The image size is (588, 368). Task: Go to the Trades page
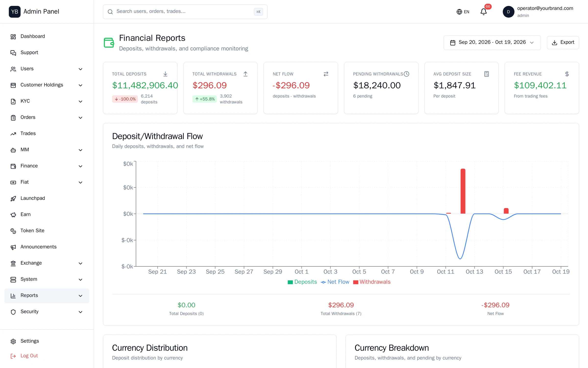pos(47,133)
